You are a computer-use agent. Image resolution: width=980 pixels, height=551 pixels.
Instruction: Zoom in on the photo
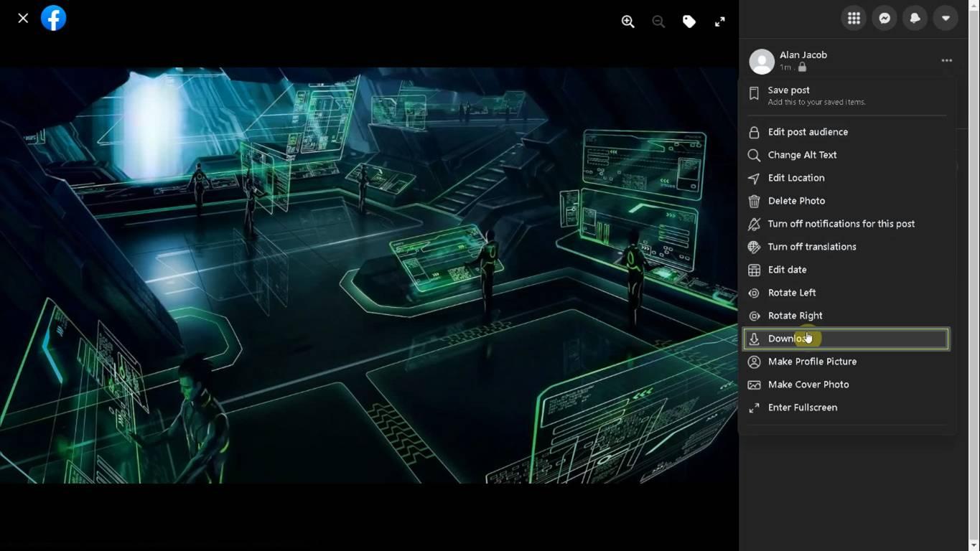pos(628,22)
